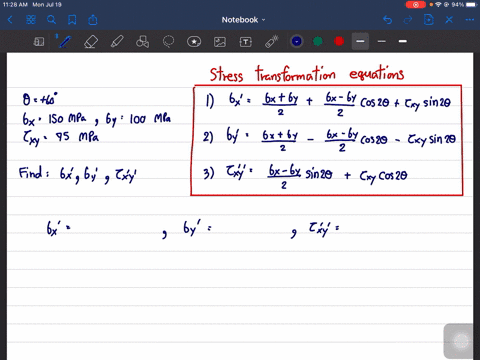
Task: Tap the θ = +60° handwritten text
Action: click(40, 99)
